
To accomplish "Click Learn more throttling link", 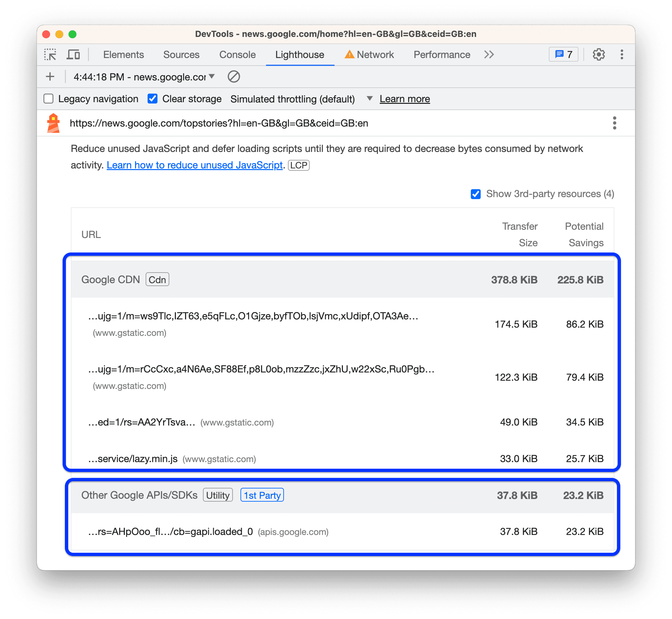I will pos(406,98).
